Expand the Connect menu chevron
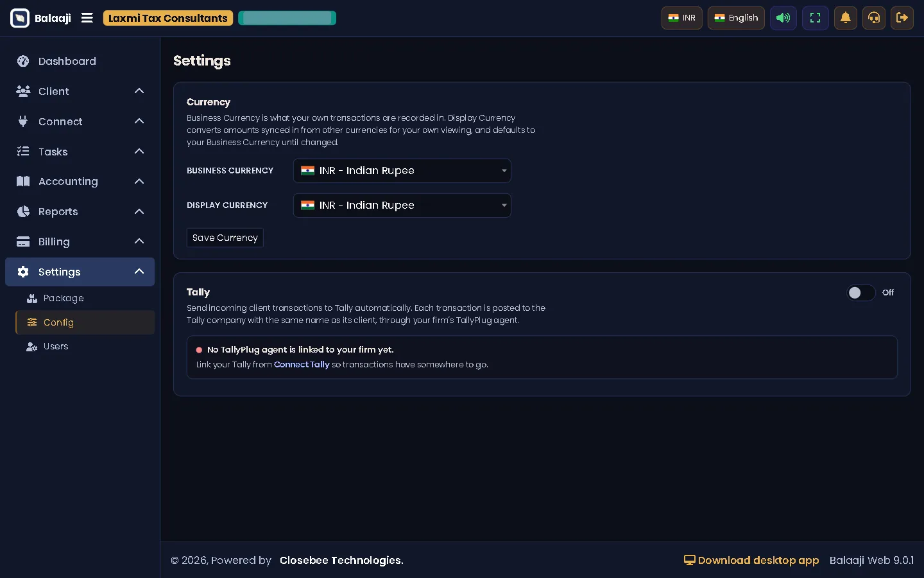Screen dimensions: 924x578 coord(139,121)
